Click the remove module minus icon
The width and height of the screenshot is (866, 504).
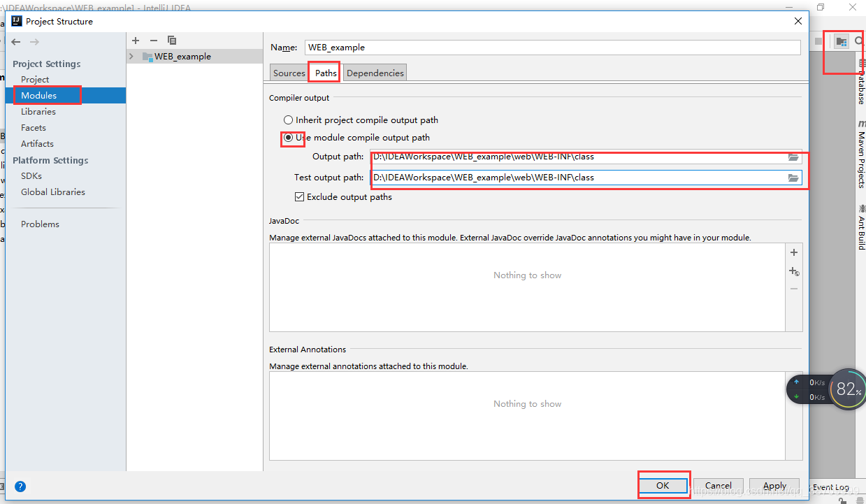tap(154, 41)
